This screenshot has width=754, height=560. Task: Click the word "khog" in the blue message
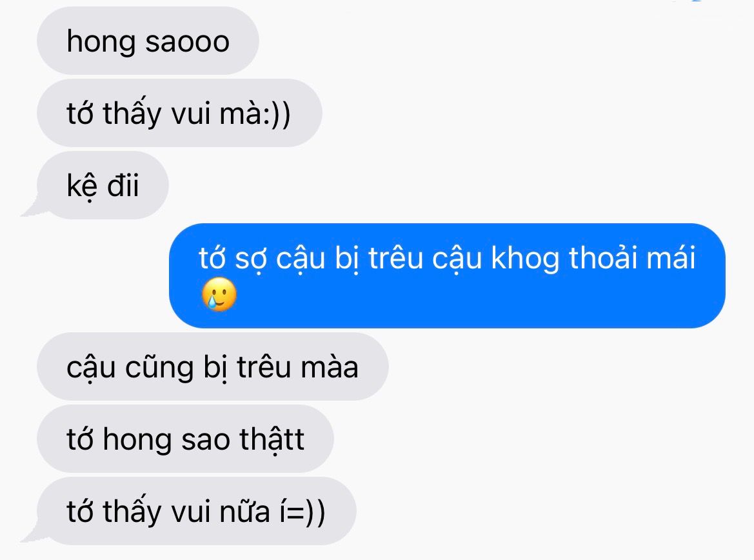tap(525, 259)
